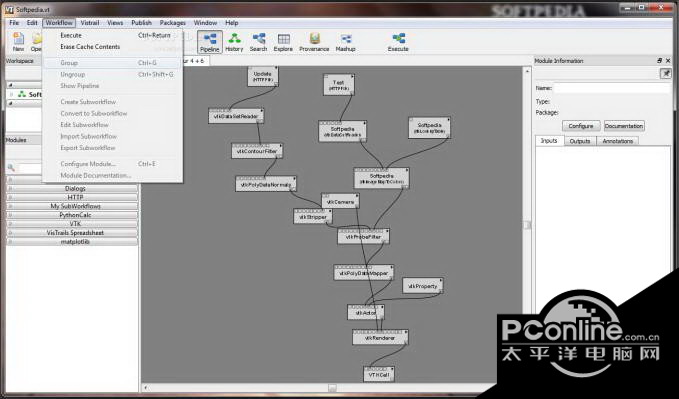The image size is (679, 399).
Task: Open the Packages menu
Action: (172, 23)
